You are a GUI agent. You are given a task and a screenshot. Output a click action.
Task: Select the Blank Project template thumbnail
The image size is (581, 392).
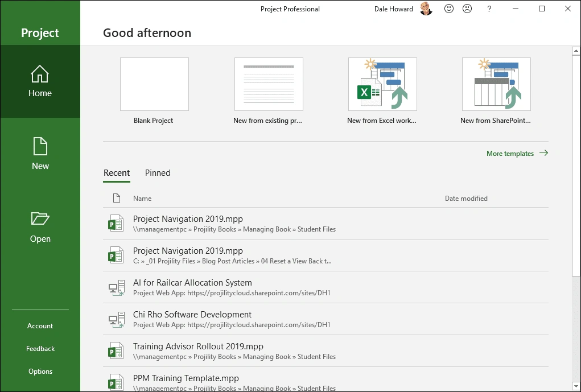154,84
